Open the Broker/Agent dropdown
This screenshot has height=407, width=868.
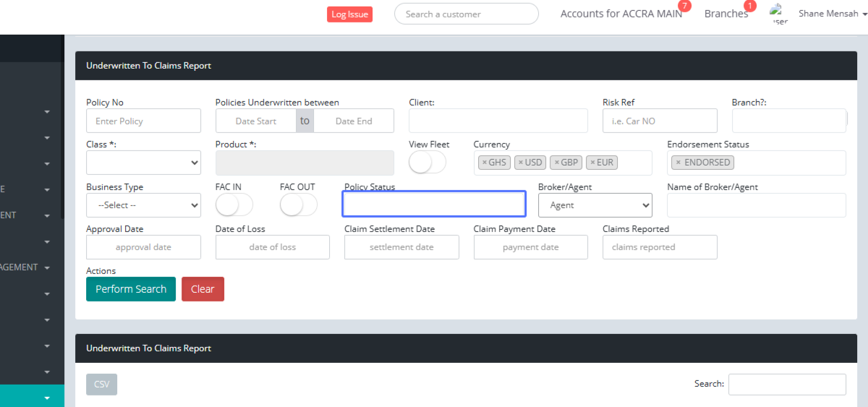595,205
